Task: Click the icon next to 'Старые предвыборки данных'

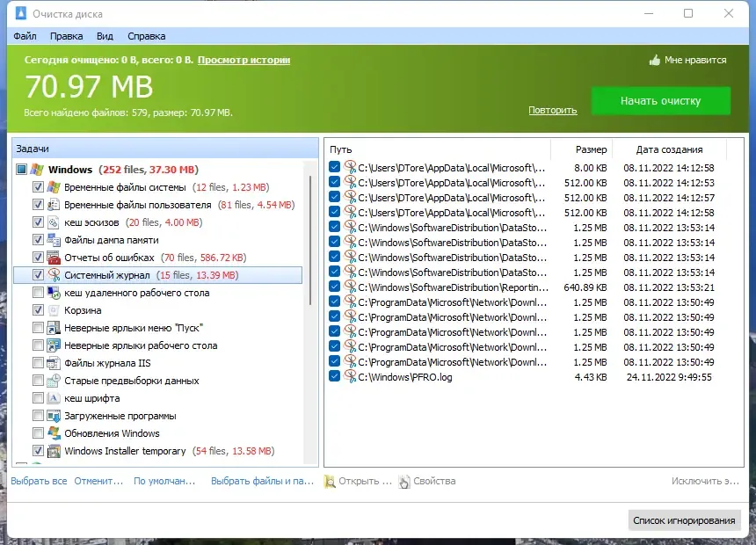Action: point(54,381)
